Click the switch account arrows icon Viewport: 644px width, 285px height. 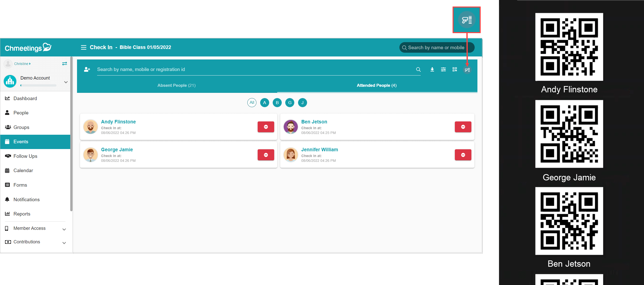64,64
